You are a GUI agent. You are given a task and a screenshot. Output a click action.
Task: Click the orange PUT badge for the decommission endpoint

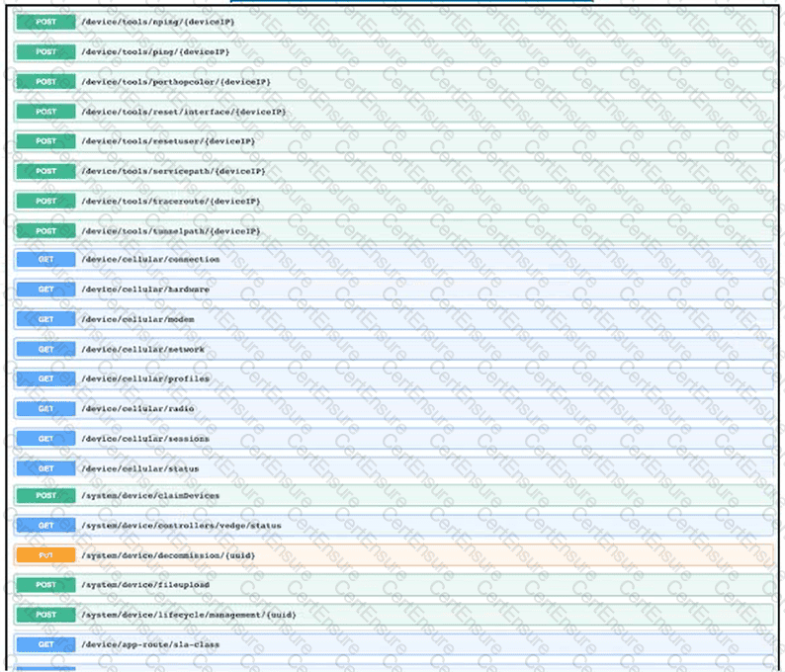point(45,555)
